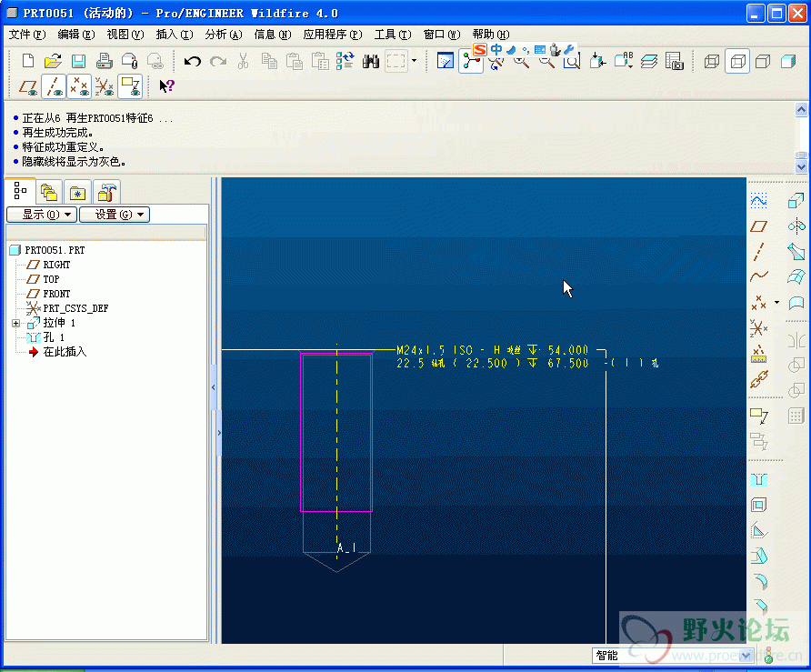Regenerate model with regenerate icon
Viewport: 811px width, 672px height.
pos(345,61)
